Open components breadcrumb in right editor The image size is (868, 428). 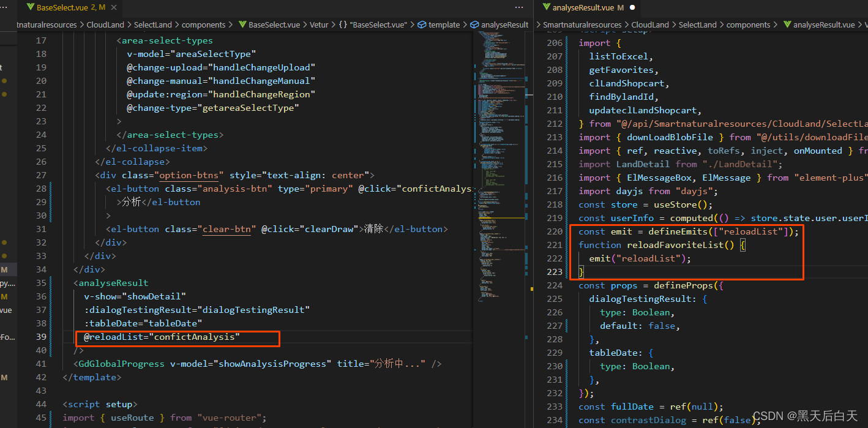[748, 25]
